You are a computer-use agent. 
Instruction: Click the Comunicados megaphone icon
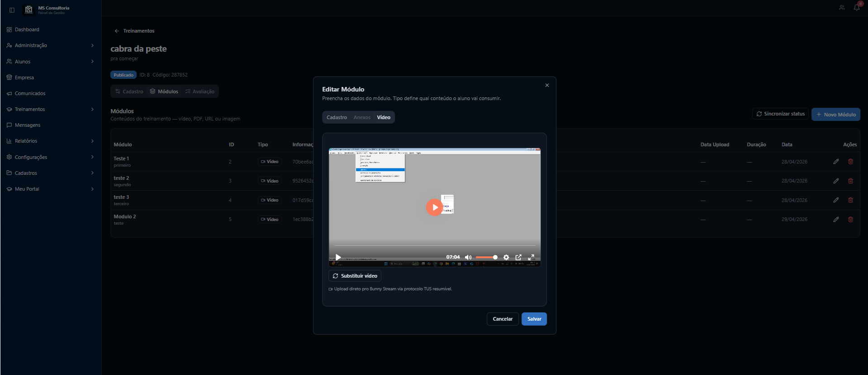click(9, 93)
